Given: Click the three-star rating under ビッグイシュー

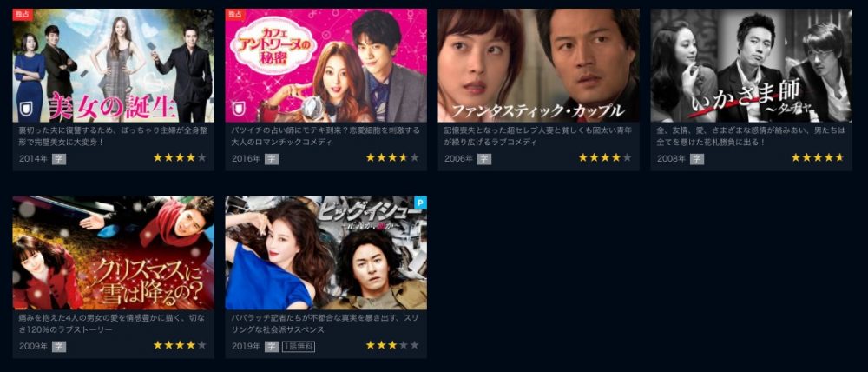Looking at the screenshot, I should (x=392, y=345).
